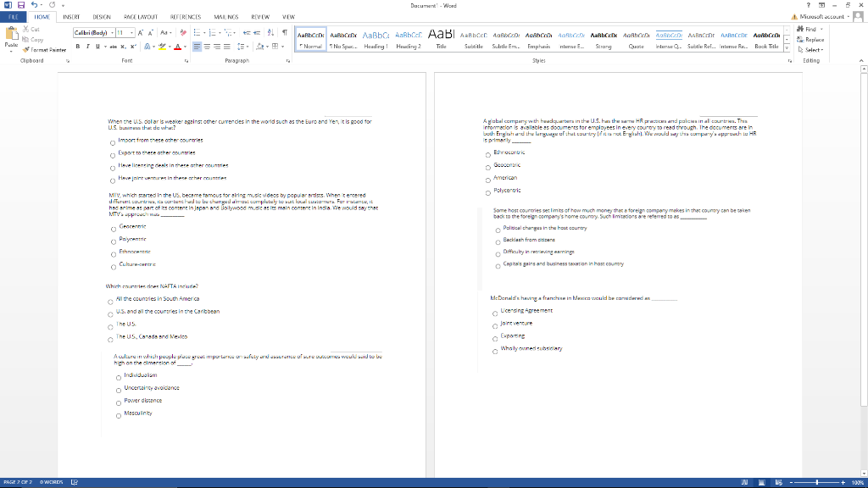The height and width of the screenshot is (488, 868).
Task: Switch to the DESIGN tab
Action: tap(102, 17)
